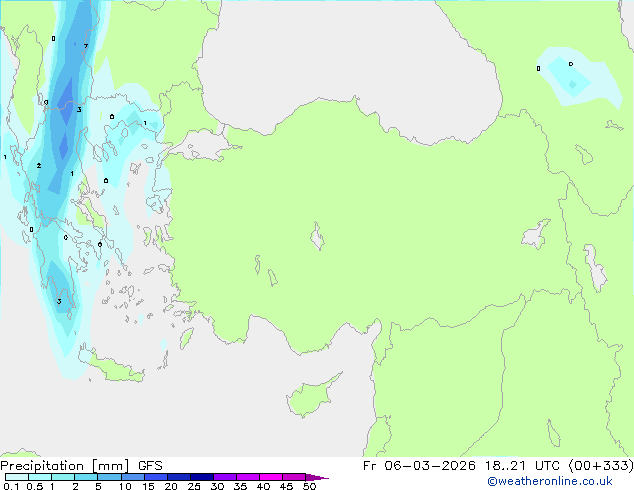The height and width of the screenshot is (490, 634).
Task: Click the 20–25 mm dark blue swatch
Action: [178, 477]
